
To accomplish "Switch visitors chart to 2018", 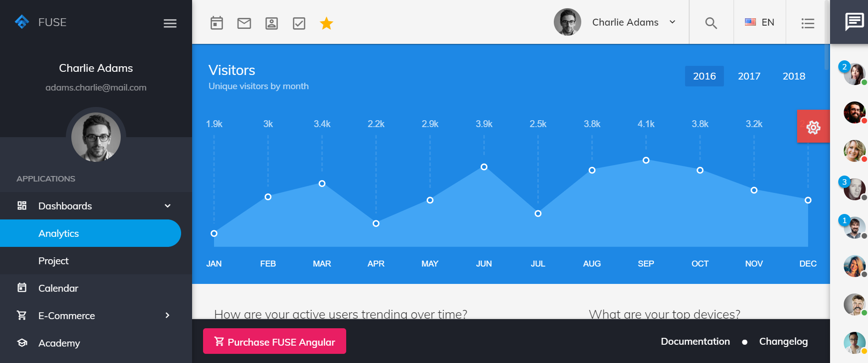I will pyautogui.click(x=794, y=76).
